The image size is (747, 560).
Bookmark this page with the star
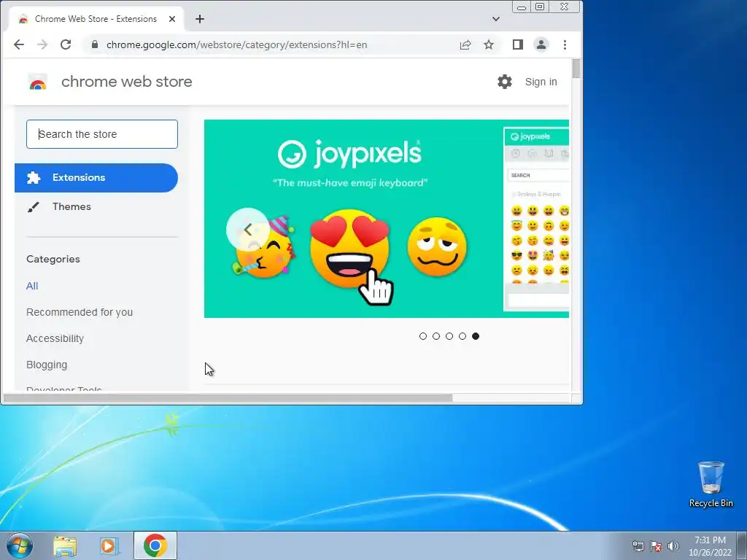(x=489, y=44)
